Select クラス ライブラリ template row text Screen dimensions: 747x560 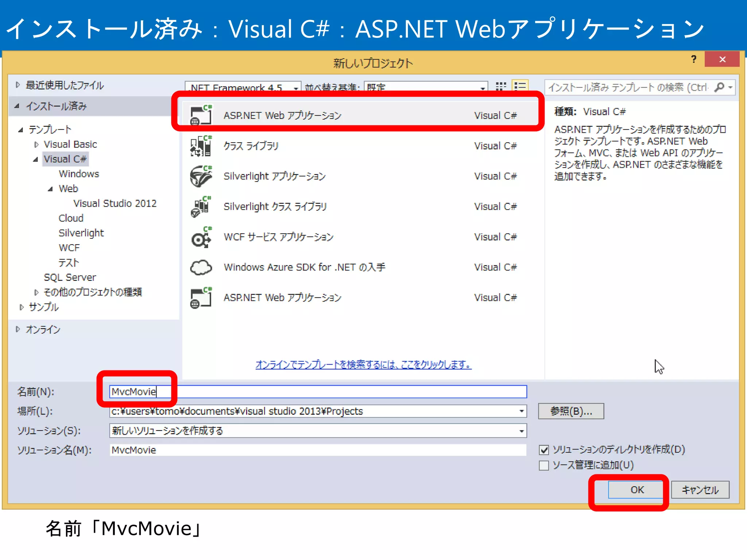[x=251, y=146]
